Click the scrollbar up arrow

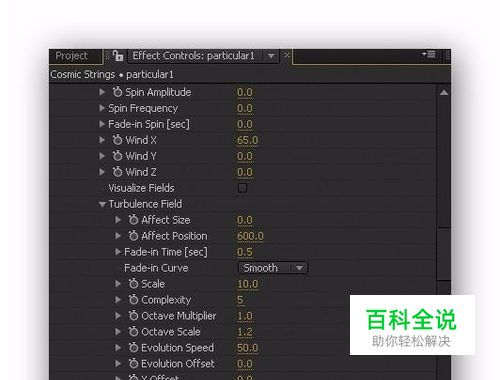pyautogui.click(x=444, y=93)
